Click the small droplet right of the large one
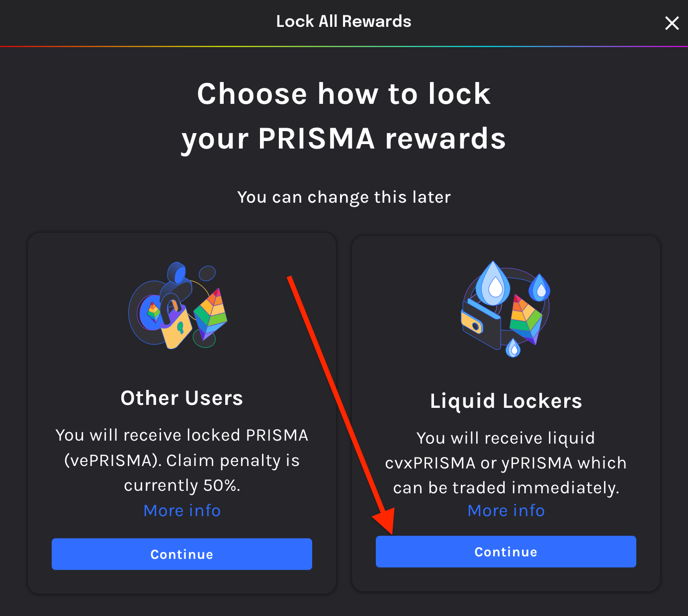 point(540,288)
